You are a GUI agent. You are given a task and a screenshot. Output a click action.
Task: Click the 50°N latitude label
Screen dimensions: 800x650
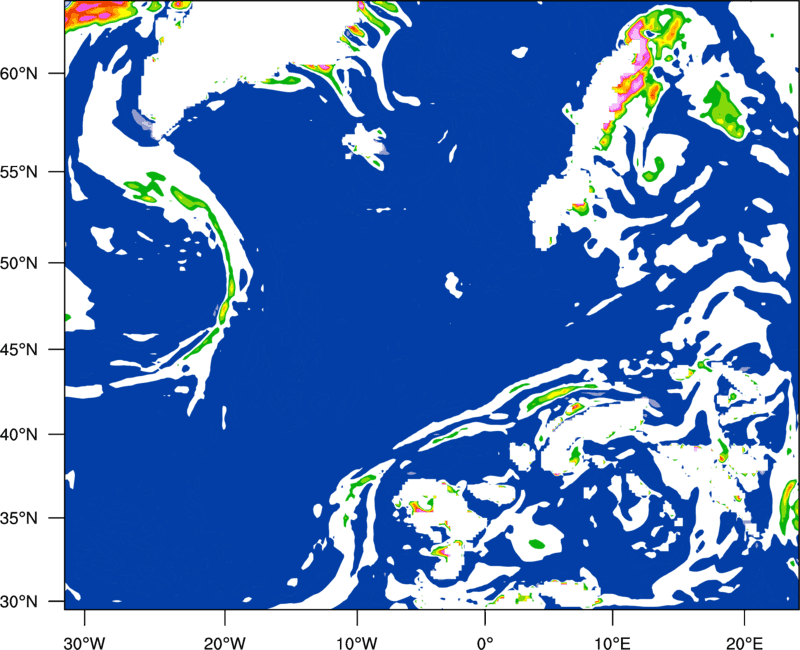19,263
